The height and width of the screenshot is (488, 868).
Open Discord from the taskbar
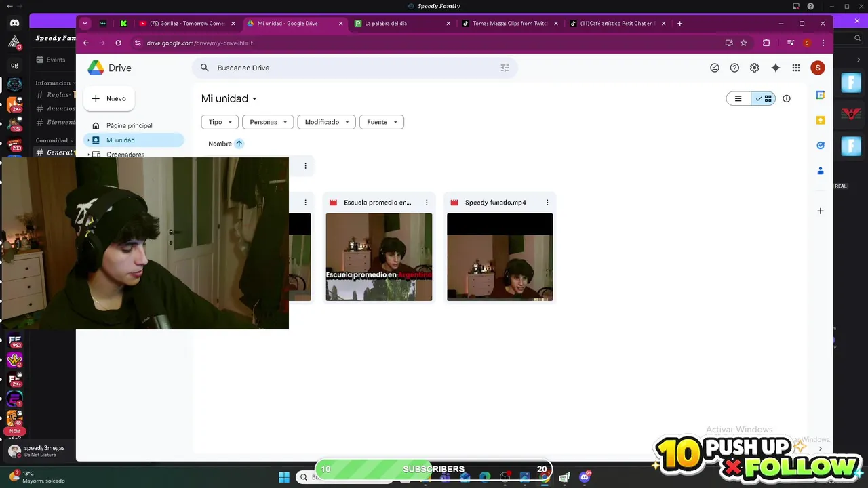[585, 477]
